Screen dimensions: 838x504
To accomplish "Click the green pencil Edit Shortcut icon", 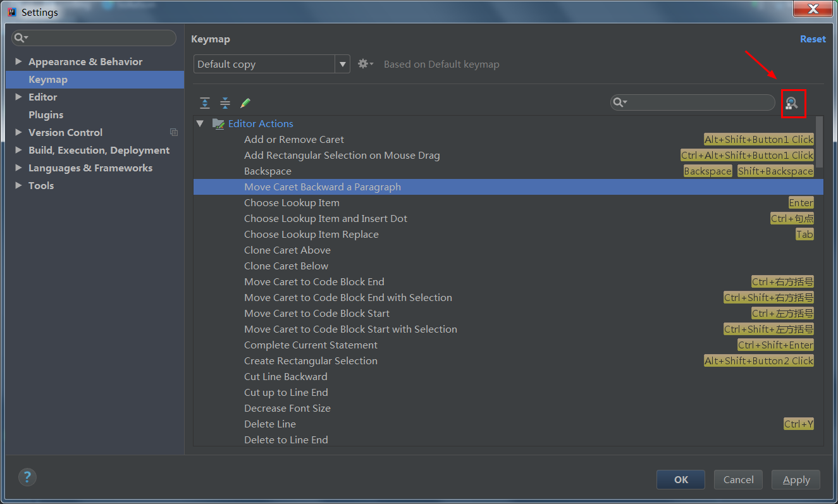I will click(x=245, y=103).
